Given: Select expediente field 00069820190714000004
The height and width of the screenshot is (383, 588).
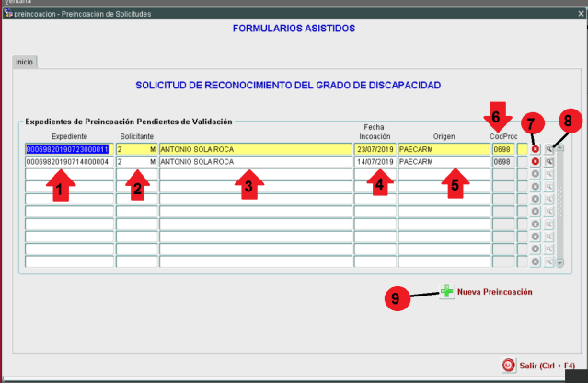Looking at the screenshot, I should click(x=68, y=161).
